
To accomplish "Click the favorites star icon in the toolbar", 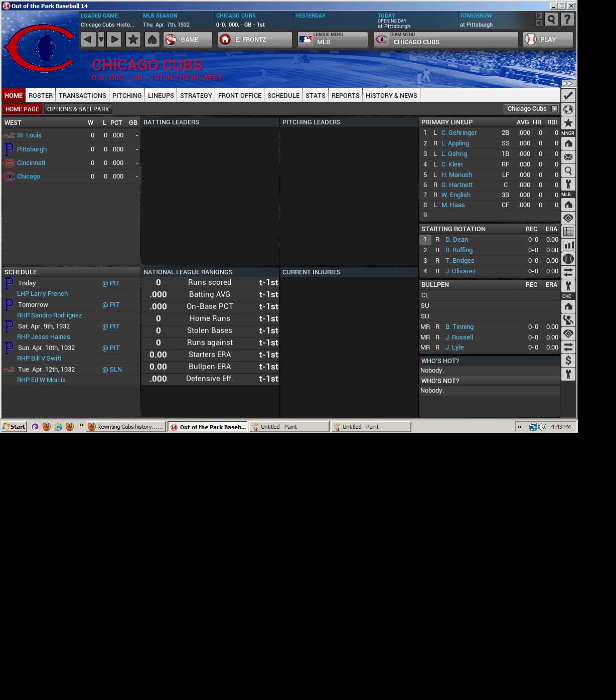I will (133, 39).
